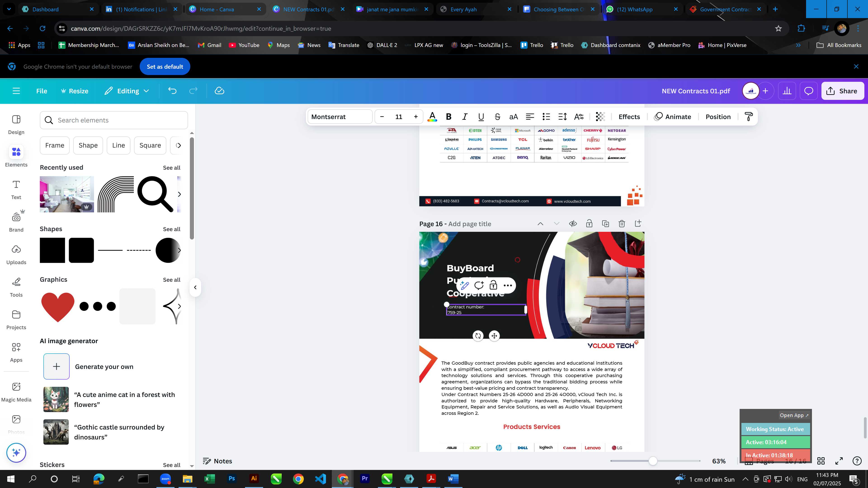This screenshot has height=488, width=868.
Task: See all Recently used elements
Action: point(172,168)
